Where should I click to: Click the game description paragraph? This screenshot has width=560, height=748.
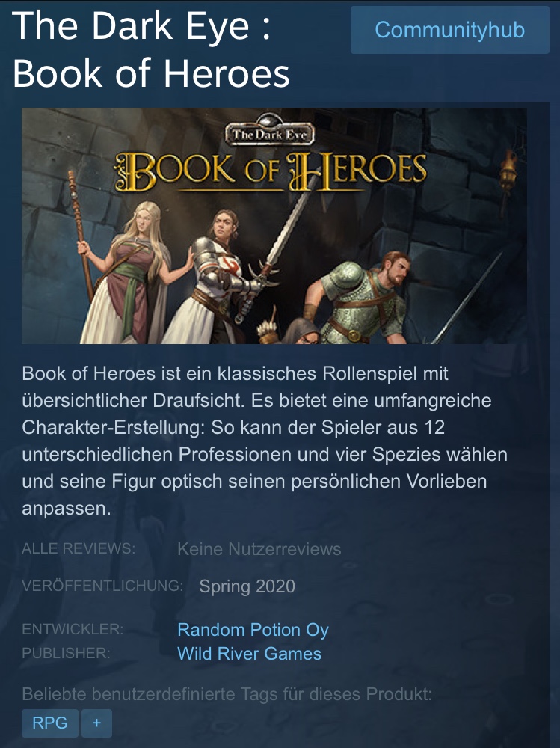pyautogui.click(x=265, y=441)
